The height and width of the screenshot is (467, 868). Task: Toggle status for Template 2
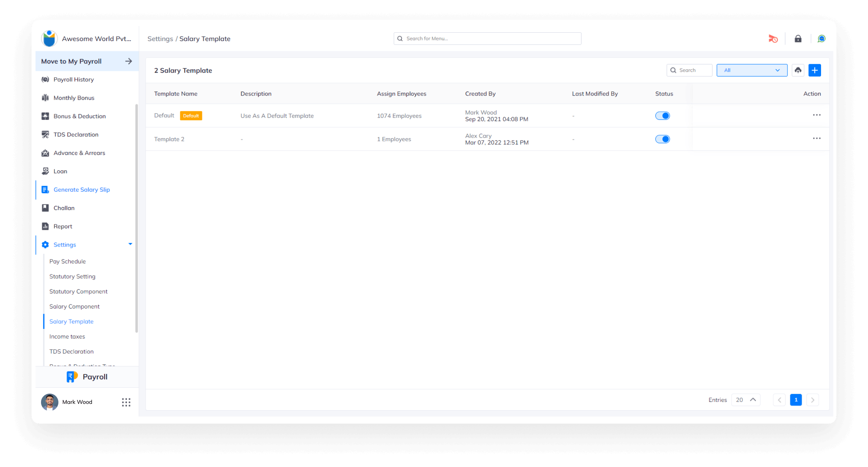click(x=663, y=139)
